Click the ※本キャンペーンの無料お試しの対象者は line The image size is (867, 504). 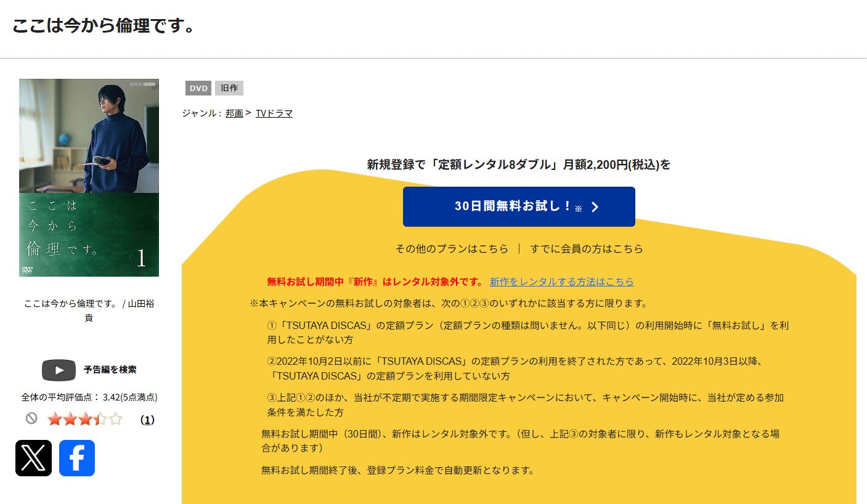pos(449,303)
